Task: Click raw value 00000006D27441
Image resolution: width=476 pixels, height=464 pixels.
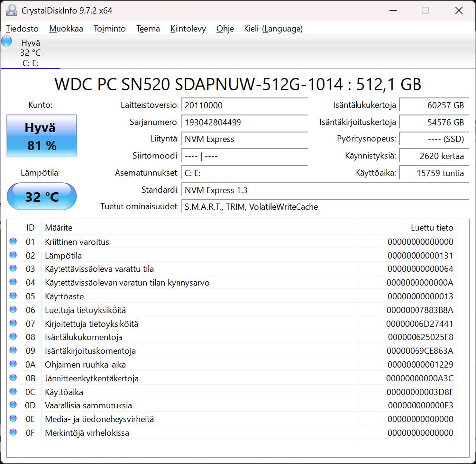Action: [419, 324]
